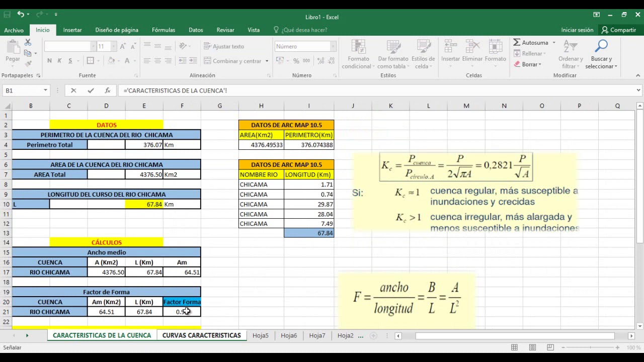Click the Cut scissors icon
This screenshot has height=362, width=644.
click(x=28, y=43)
